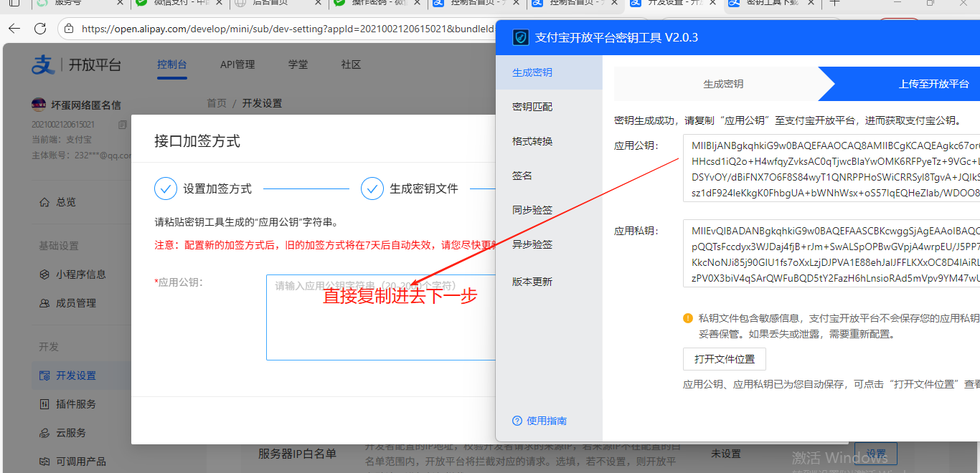Screen dimensions: 980x473
Task: Open 小程序信息 in the left sidebar
Action: (82, 274)
